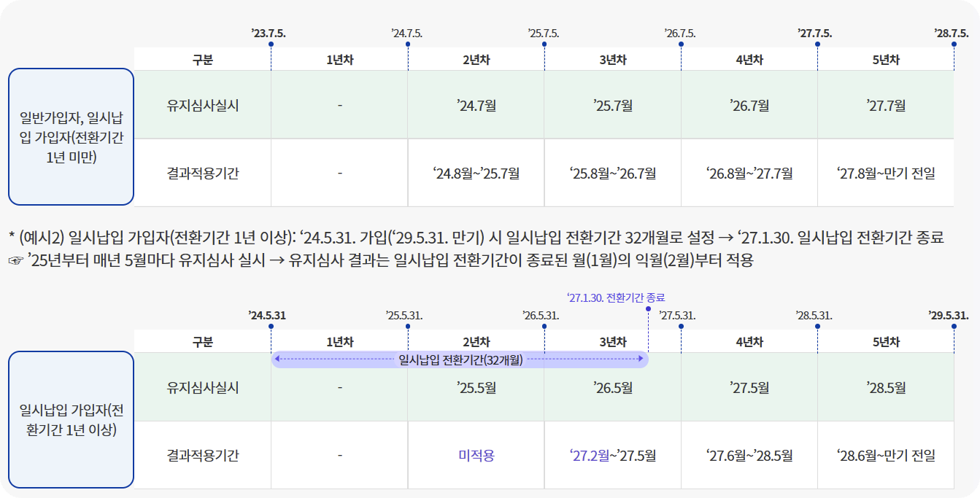The width and height of the screenshot is (980, 498).
Task: Click the '27.1.30. 전환기간 종료 label
Action: click(615, 297)
